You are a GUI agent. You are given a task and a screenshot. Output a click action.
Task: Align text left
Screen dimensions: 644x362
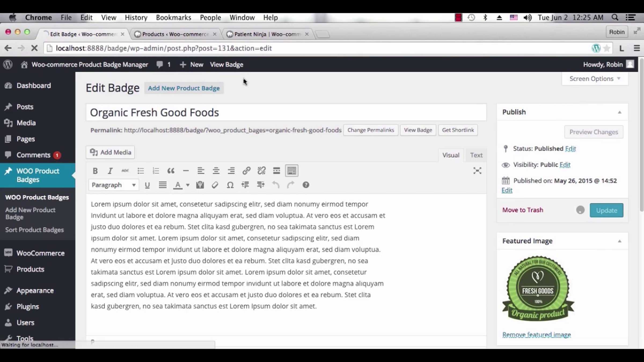(201, 171)
